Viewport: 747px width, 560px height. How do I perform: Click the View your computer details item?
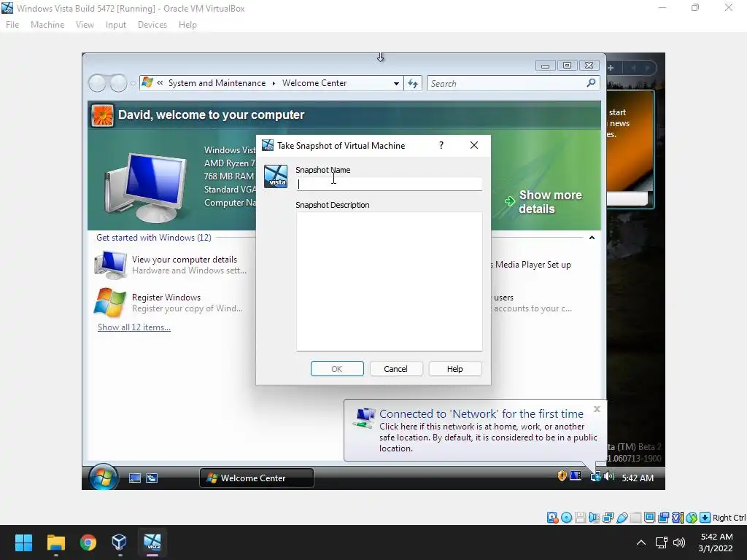[172, 265]
